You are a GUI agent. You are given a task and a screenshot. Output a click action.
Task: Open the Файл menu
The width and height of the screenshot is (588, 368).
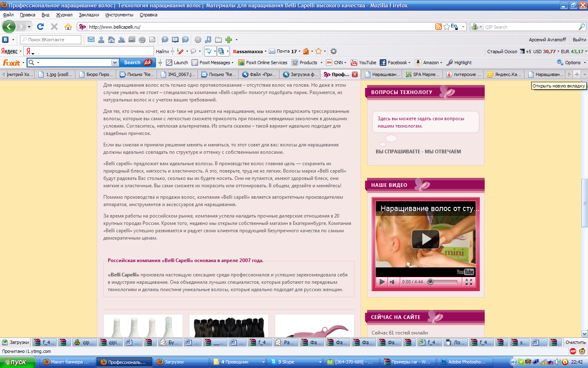pos(8,15)
